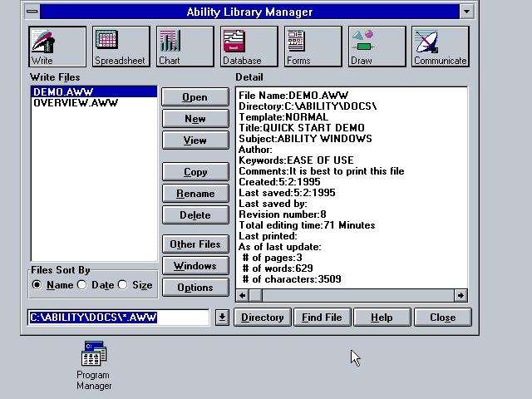Open the window control menu box

click(32, 12)
